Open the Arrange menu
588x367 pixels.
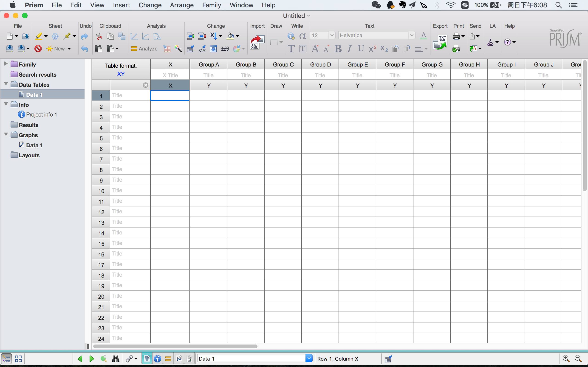pyautogui.click(x=181, y=5)
